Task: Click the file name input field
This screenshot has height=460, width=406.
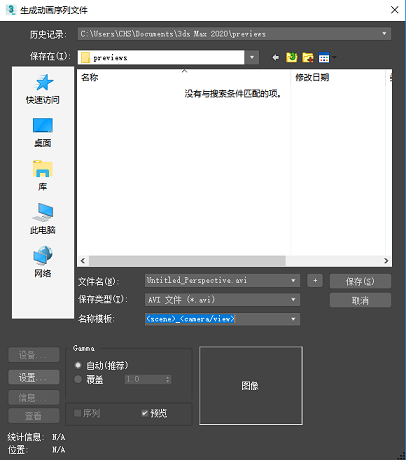Action: [217, 280]
